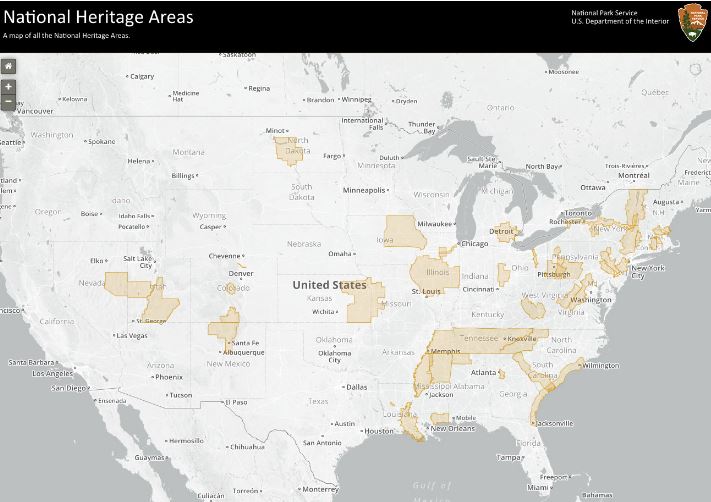Zoom out with the minus button
Viewport: 711px width, 502px height.
pos(8,101)
